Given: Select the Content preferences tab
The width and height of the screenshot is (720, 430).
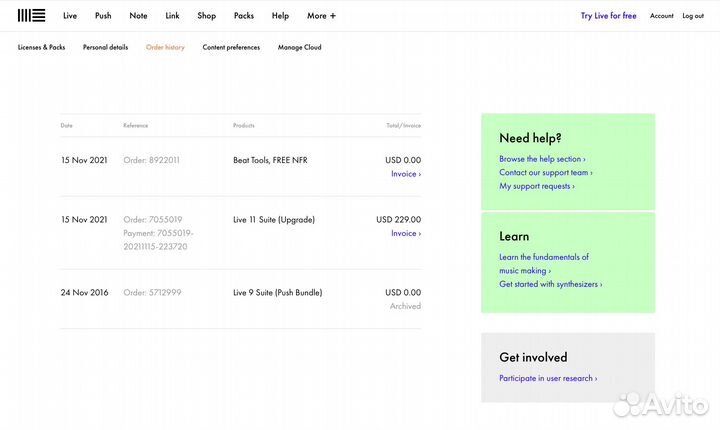Looking at the screenshot, I should click(x=231, y=48).
